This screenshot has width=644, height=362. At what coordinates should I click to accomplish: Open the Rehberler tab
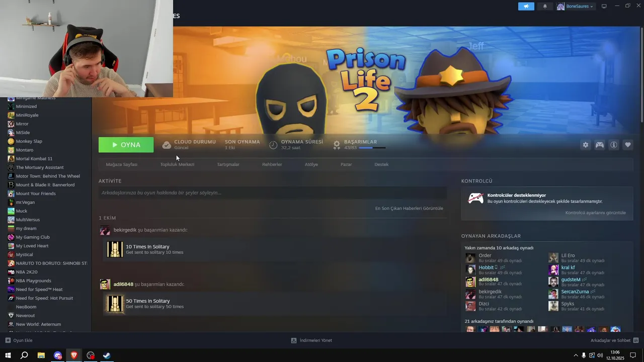pyautogui.click(x=272, y=164)
